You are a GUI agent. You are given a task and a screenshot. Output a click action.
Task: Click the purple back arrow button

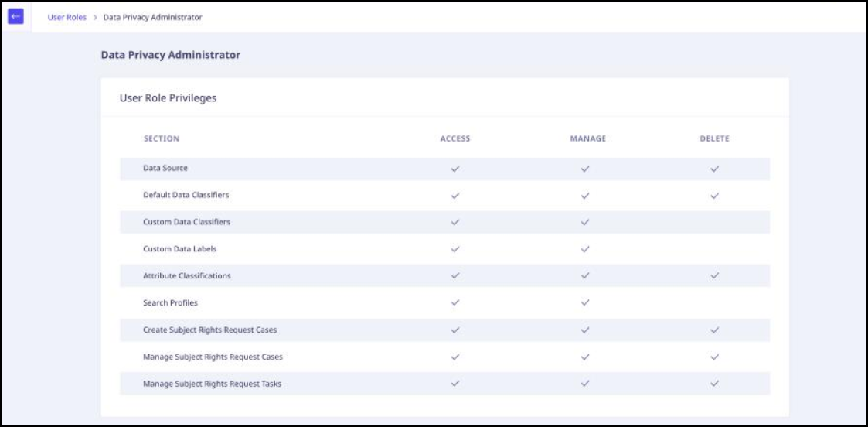(15, 16)
